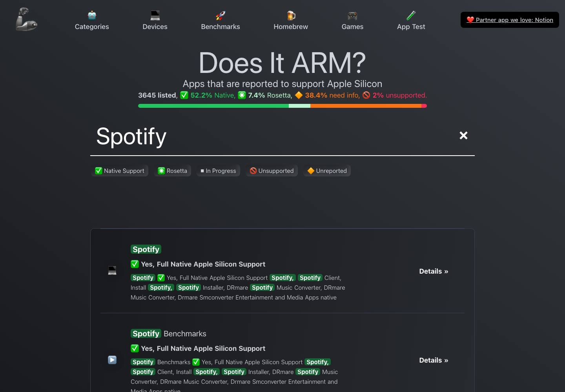Toggle the Unsupported filter

(272, 171)
